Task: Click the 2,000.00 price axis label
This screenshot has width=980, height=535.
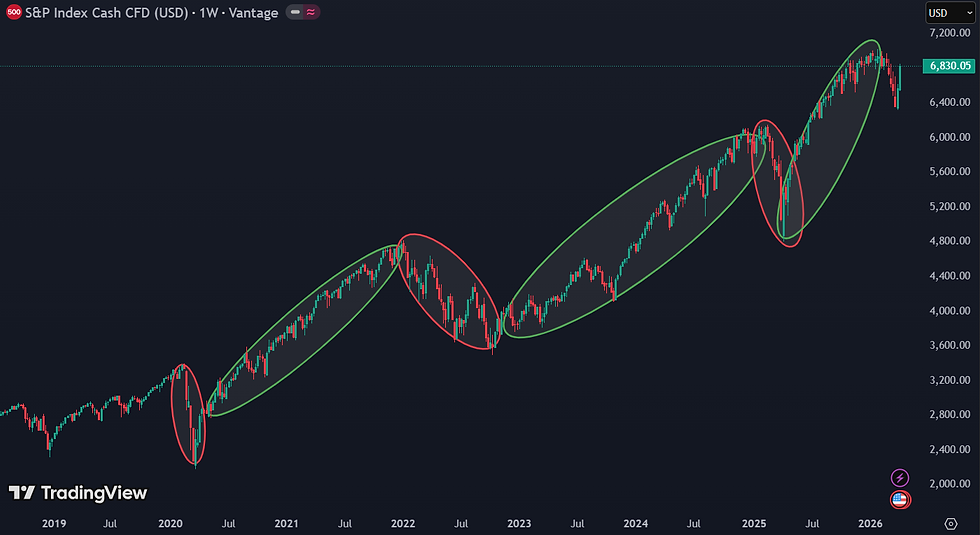Action: point(949,484)
